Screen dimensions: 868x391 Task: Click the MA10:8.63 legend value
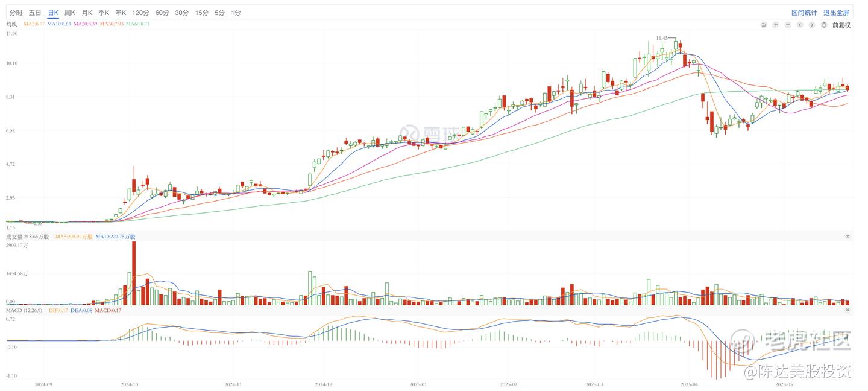[59, 24]
